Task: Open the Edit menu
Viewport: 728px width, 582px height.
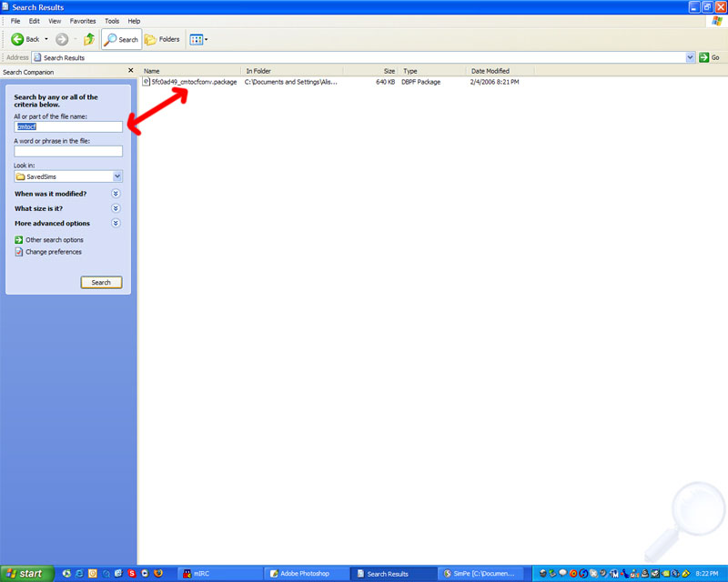Action: 35,21
